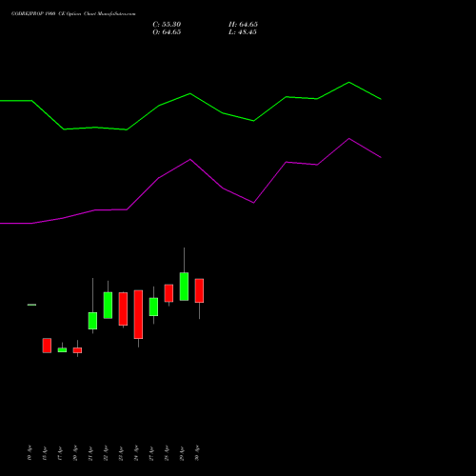Select the close value C: 55.30
The height and width of the screenshot is (476, 476).
tap(167, 25)
